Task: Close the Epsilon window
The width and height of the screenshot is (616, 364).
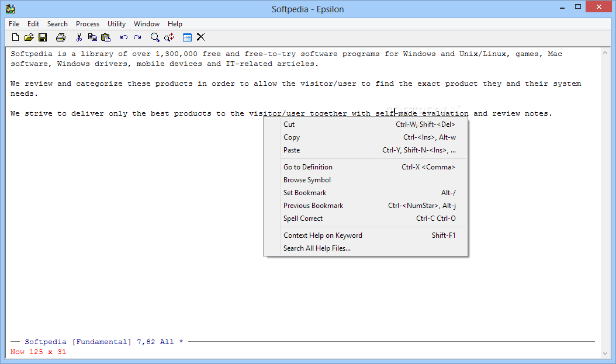Action: pos(598,6)
